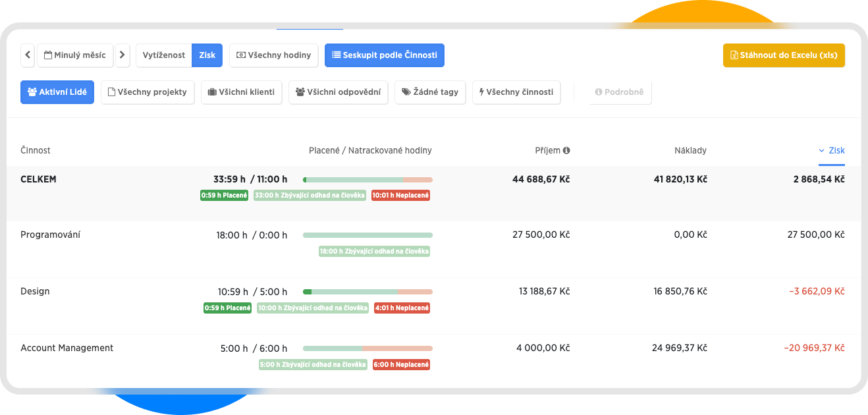Click the info icon next to Příjem
Screen dimensions: 868x415
pos(566,150)
